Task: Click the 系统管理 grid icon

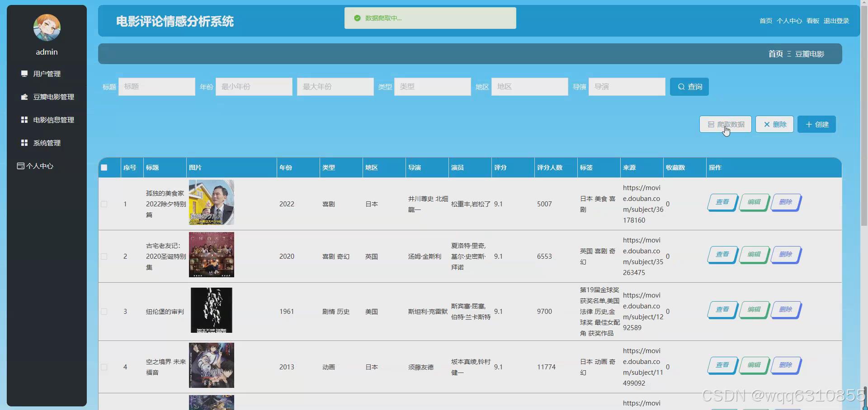Action: coord(24,143)
